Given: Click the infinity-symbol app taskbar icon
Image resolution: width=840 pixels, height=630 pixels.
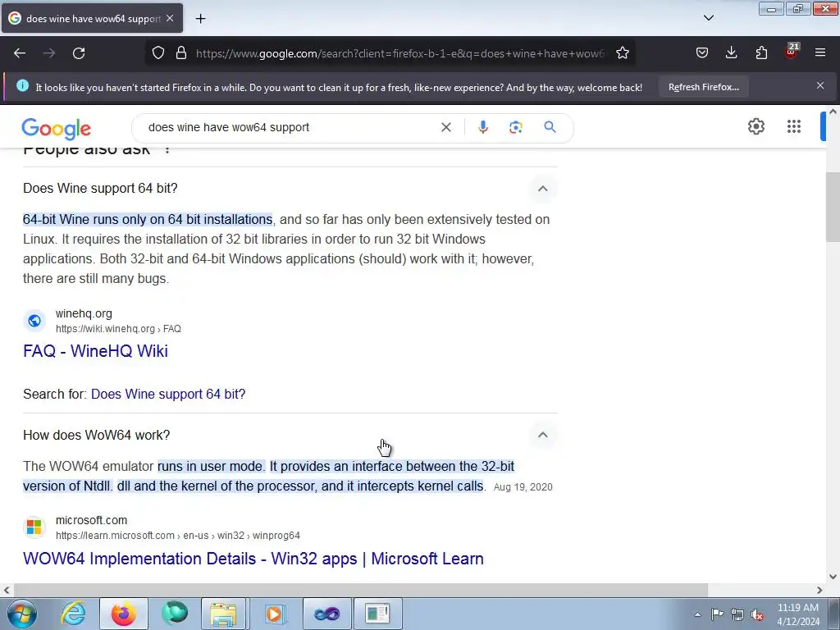Looking at the screenshot, I should (326, 614).
